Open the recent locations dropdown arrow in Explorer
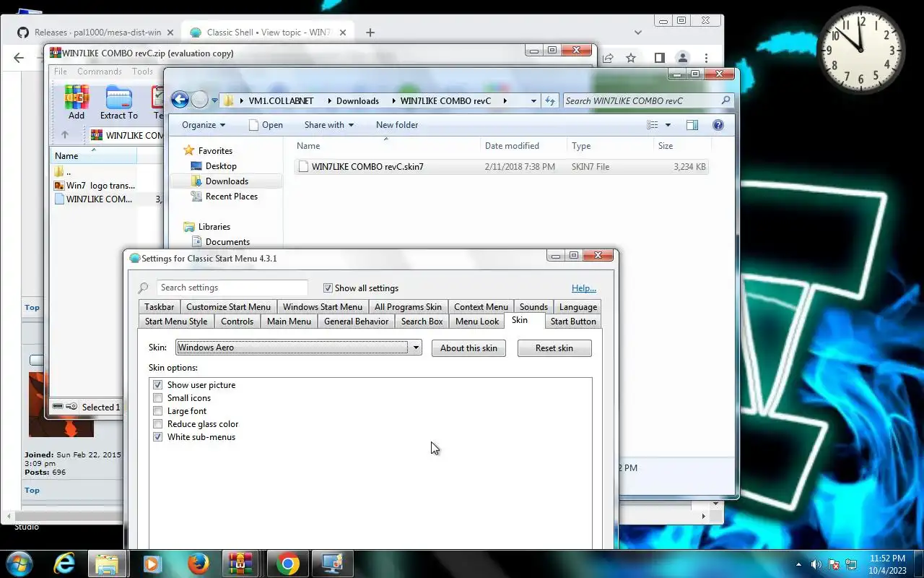The width and height of the screenshot is (924, 578). (214, 101)
